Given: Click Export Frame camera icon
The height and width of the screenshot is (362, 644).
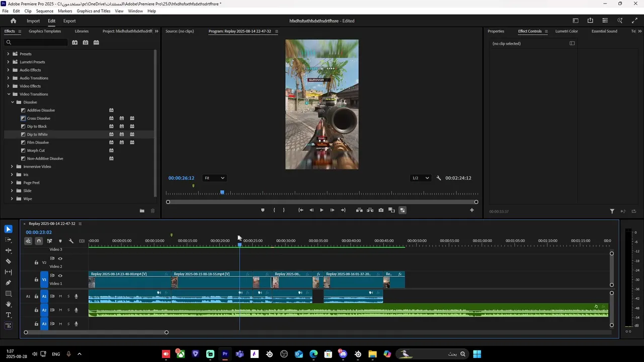Looking at the screenshot, I should click(381, 210).
